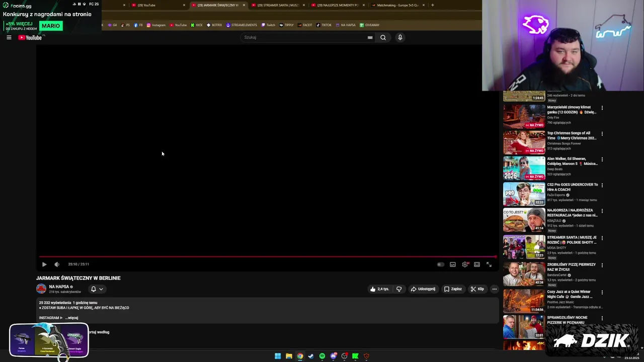Open the Sortuj według sort dropdown
This screenshot has width=644, height=362.
[98, 332]
